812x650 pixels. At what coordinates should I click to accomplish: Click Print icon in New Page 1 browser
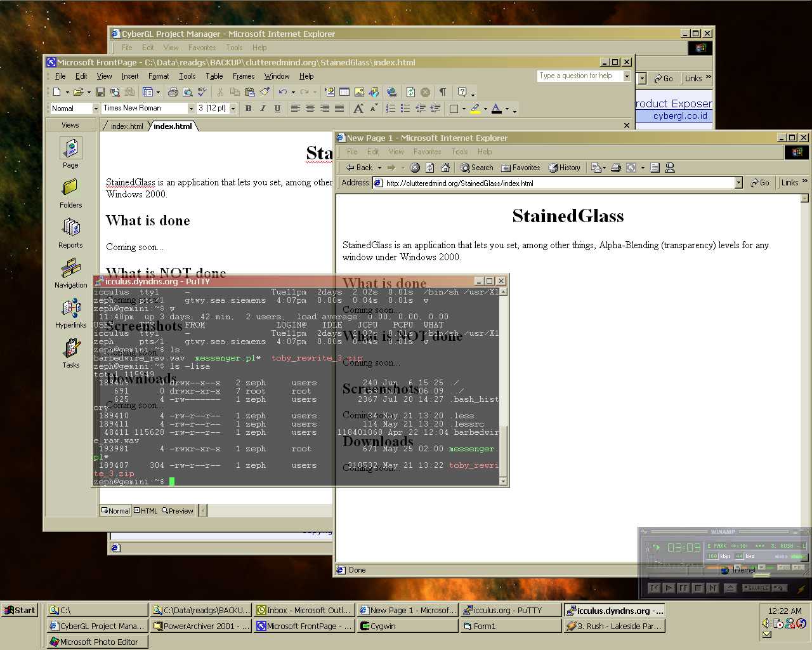coord(615,168)
